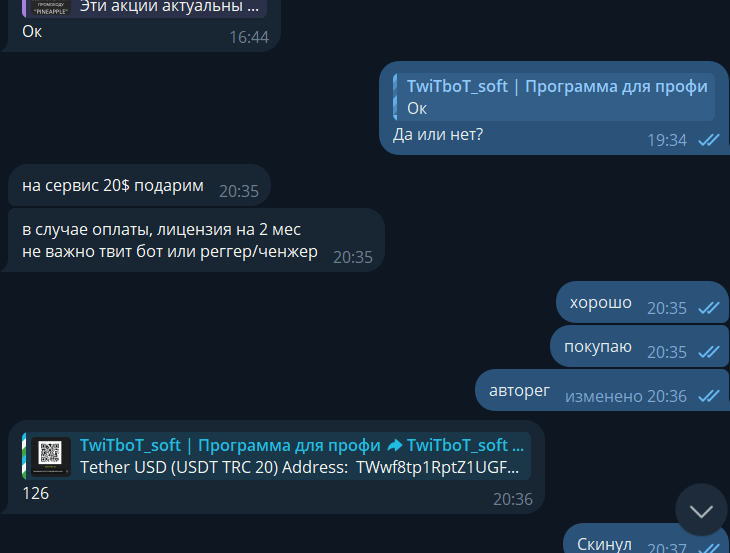
Task: Click the forward arrow icon in forwarded header
Action: (x=394, y=445)
